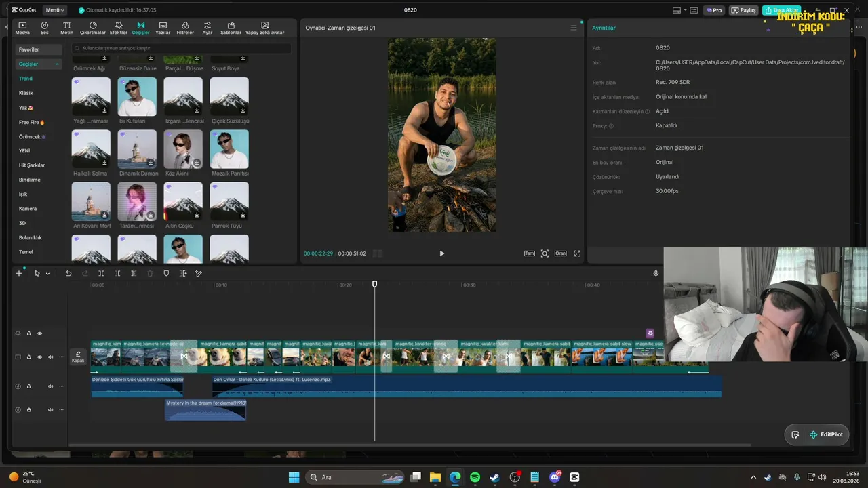
Task: Click the timeline playhead handle
Action: [374, 284]
